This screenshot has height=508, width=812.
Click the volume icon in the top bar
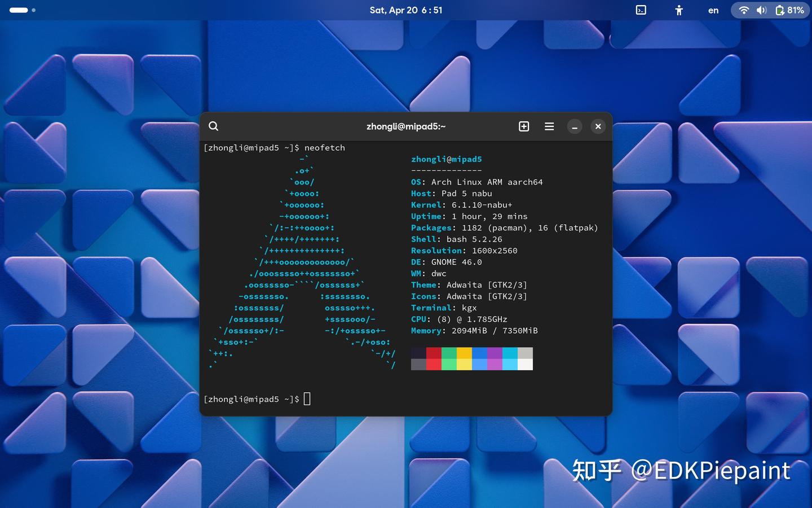761,10
